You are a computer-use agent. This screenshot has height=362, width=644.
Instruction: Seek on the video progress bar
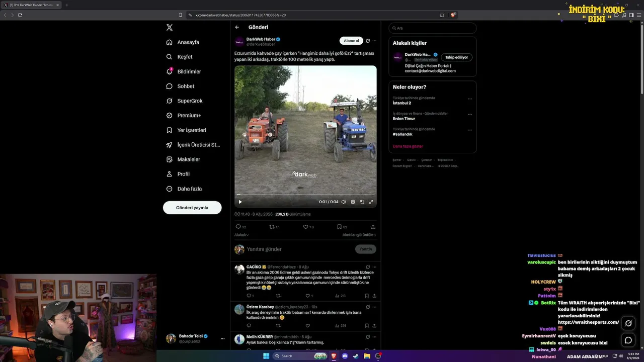pyautogui.click(x=305, y=195)
